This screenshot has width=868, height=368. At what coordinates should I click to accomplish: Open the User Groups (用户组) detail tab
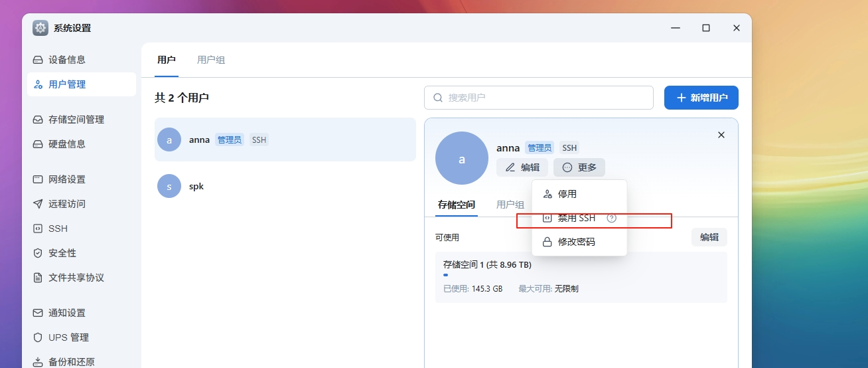coord(510,205)
